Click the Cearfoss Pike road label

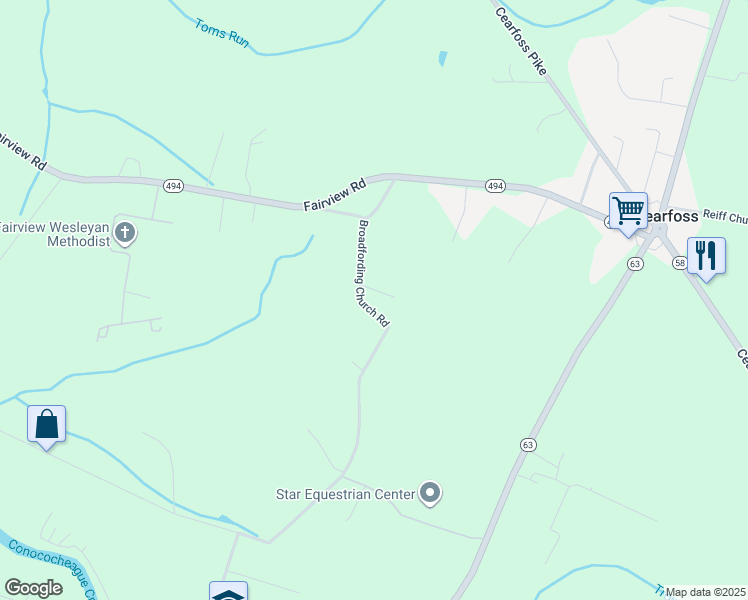(x=521, y=41)
